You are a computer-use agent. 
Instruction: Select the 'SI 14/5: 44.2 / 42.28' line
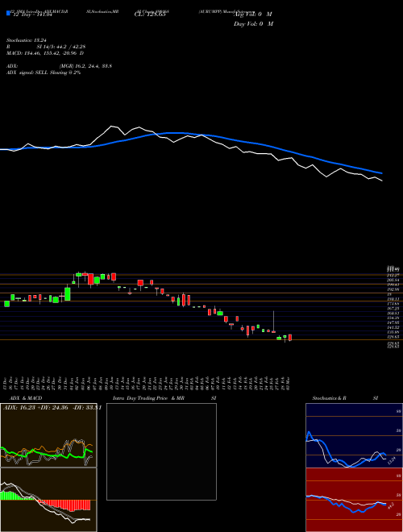[62, 48]
